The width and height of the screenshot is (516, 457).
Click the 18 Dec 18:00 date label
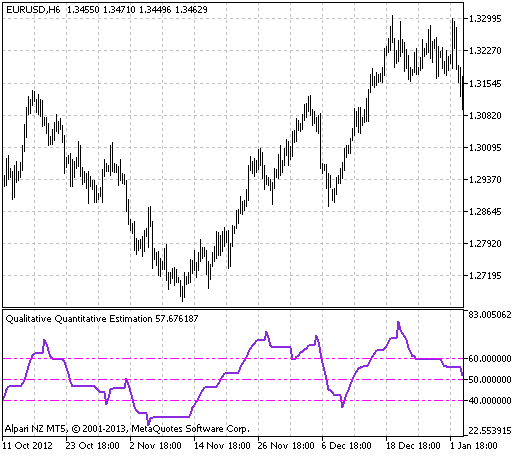tap(413, 446)
